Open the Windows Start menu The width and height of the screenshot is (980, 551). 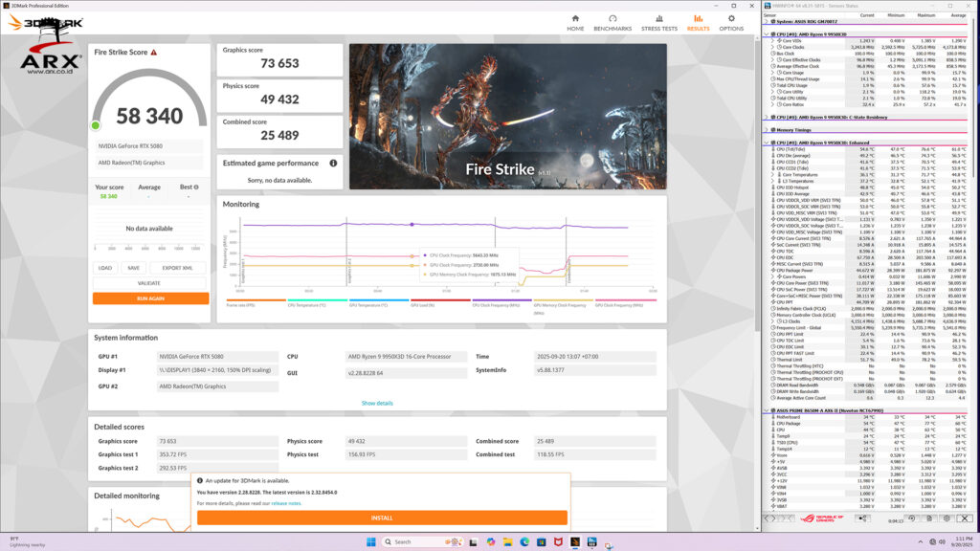pos(370,541)
